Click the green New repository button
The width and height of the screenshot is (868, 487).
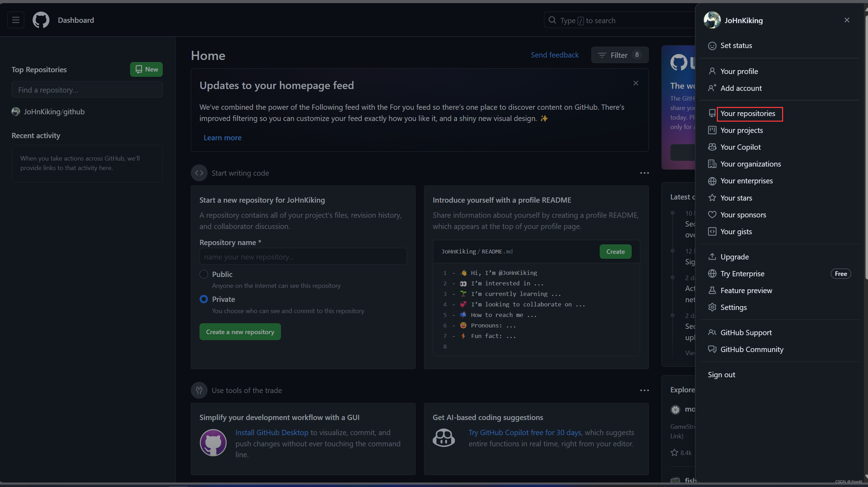146,69
